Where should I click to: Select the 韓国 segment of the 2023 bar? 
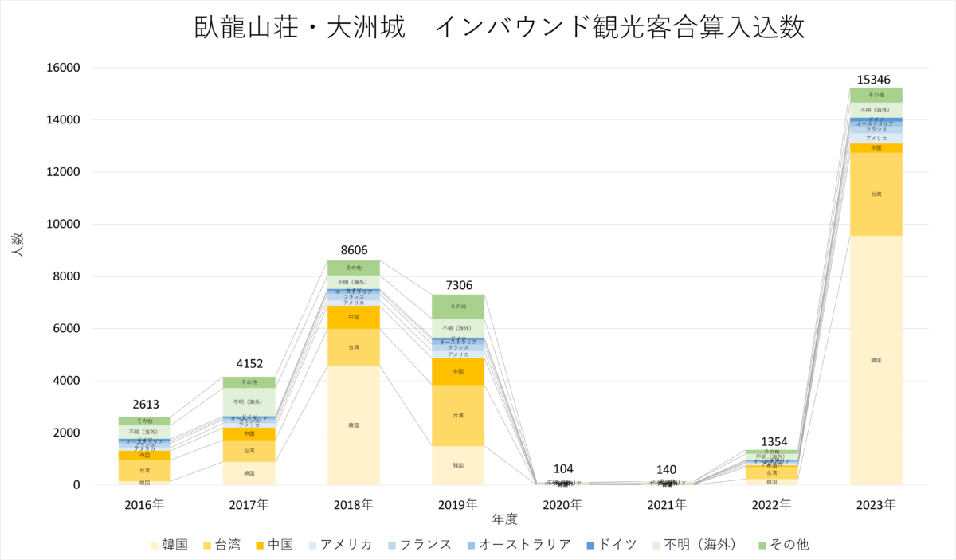pos(876,360)
